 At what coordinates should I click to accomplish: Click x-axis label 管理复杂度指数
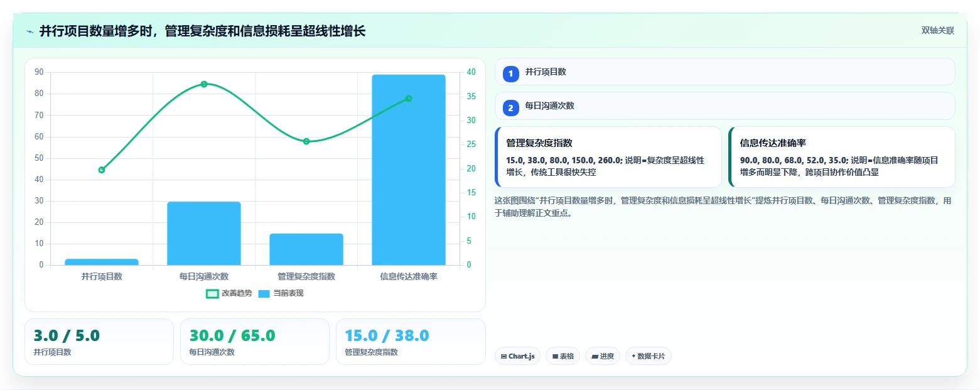[x=306, y=276]
